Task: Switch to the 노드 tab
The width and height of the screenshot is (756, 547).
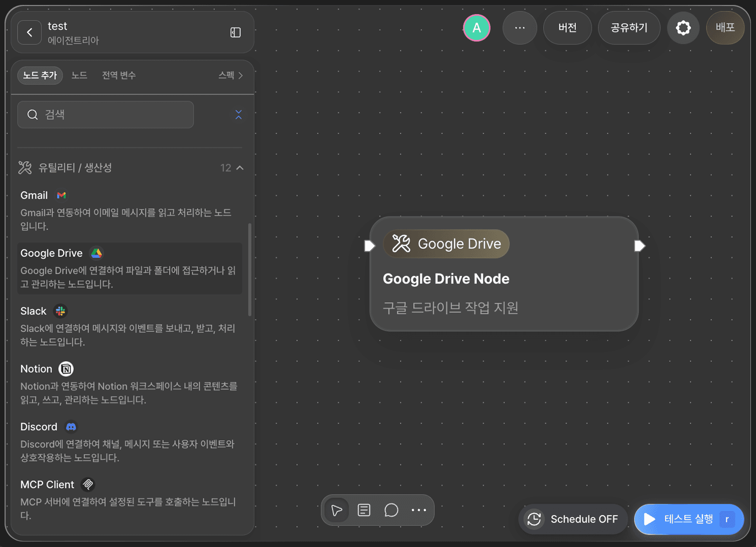Action: click(x=79, y=75)
